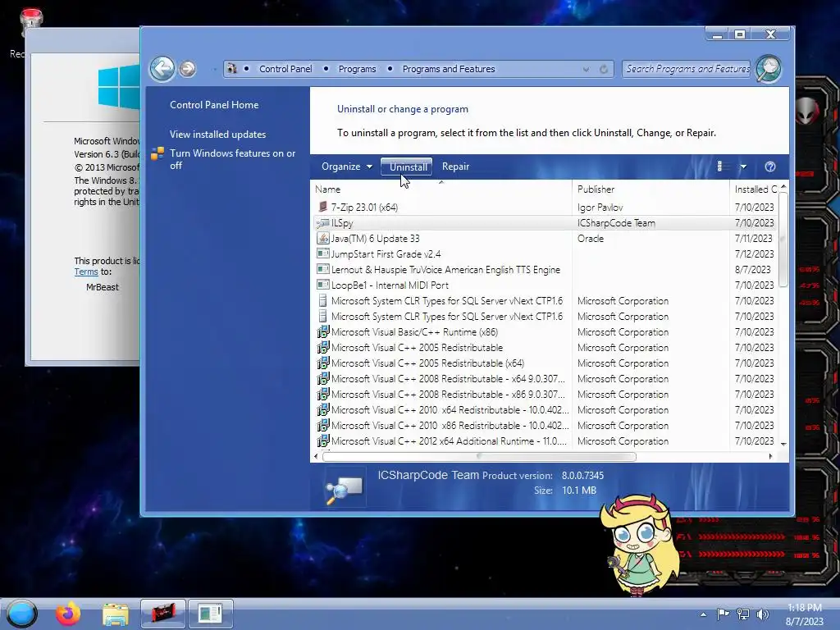Expand the address bar history dropdown
This screenshot has width=840, height=630.
coord(586,69)
